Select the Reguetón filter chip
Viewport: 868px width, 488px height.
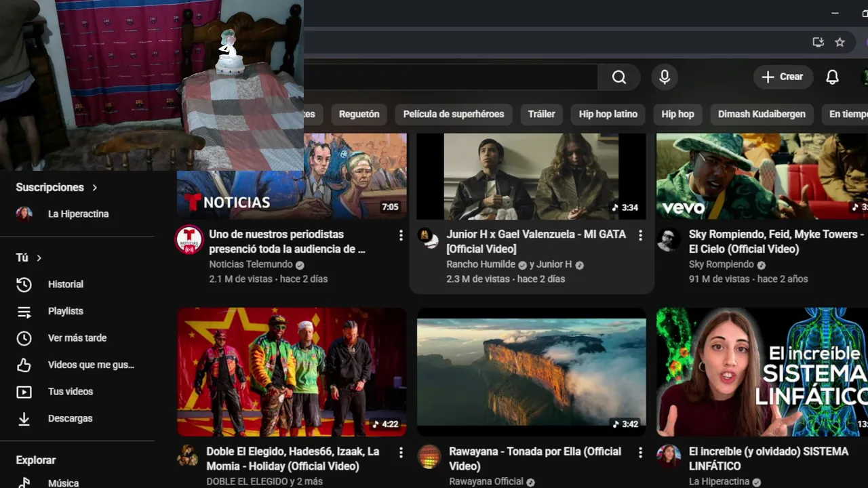(x=359, y=114)
